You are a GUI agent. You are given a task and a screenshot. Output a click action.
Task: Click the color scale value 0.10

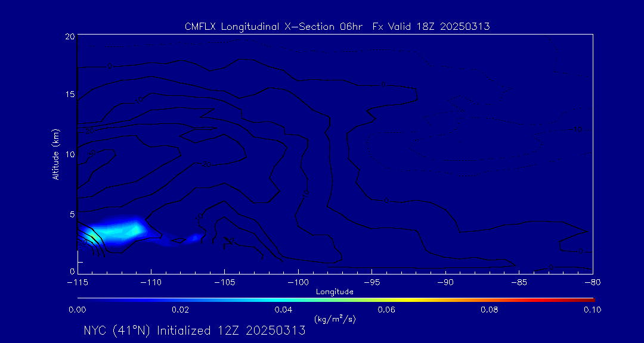click(593, 310)
